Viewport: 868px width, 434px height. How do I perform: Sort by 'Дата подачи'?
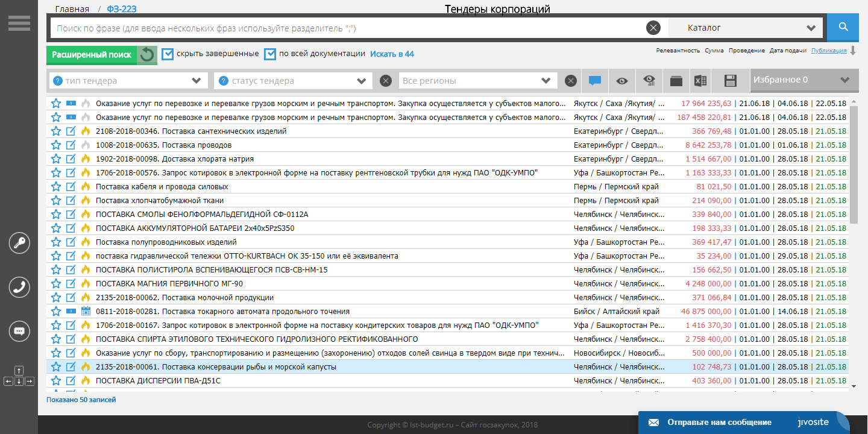[x=788, y=51]
